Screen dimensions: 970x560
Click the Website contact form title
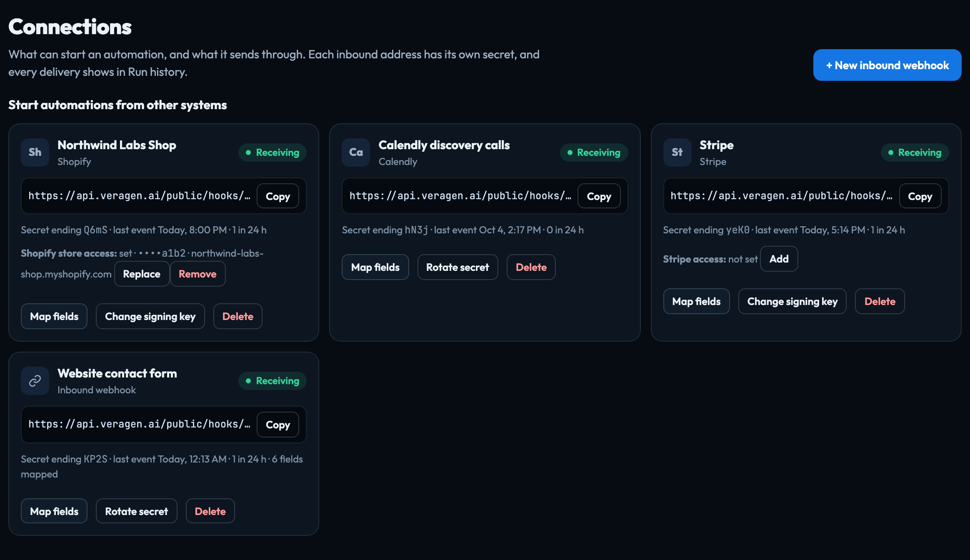coord(117,373)
